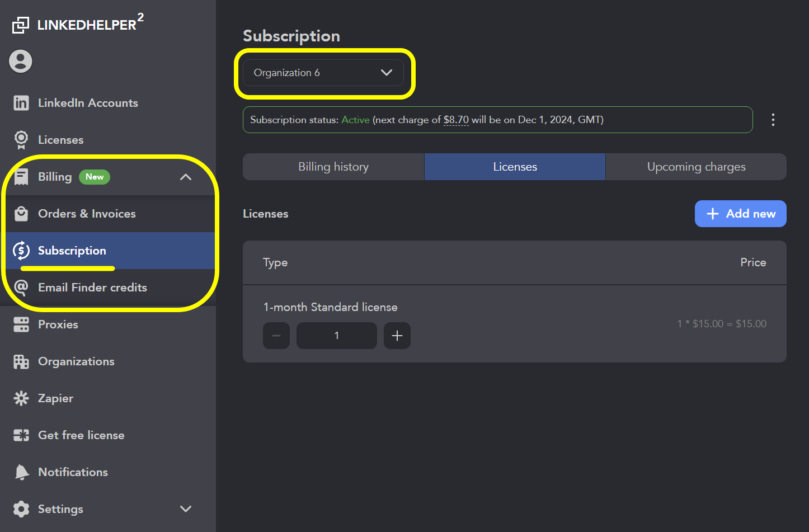Select the Zapier integration icon

[21, 398]
